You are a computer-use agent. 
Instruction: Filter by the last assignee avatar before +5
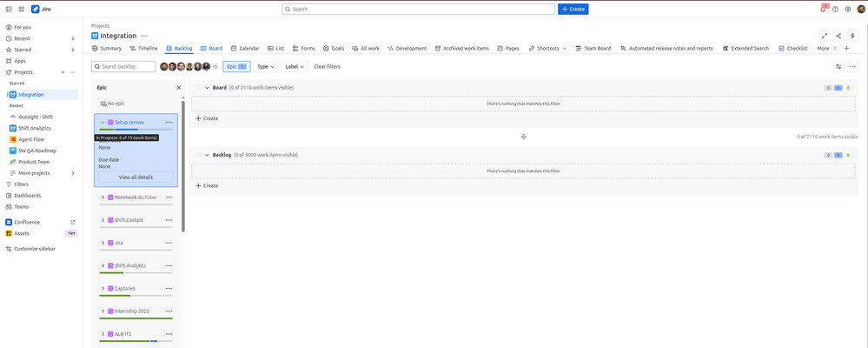[x=206, y=66]
